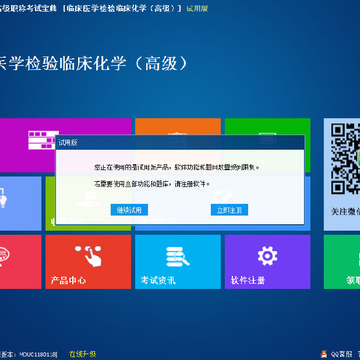The image size is (360, 360).
Task: Click 立即注册 to register now
Action: pos(229,210)
